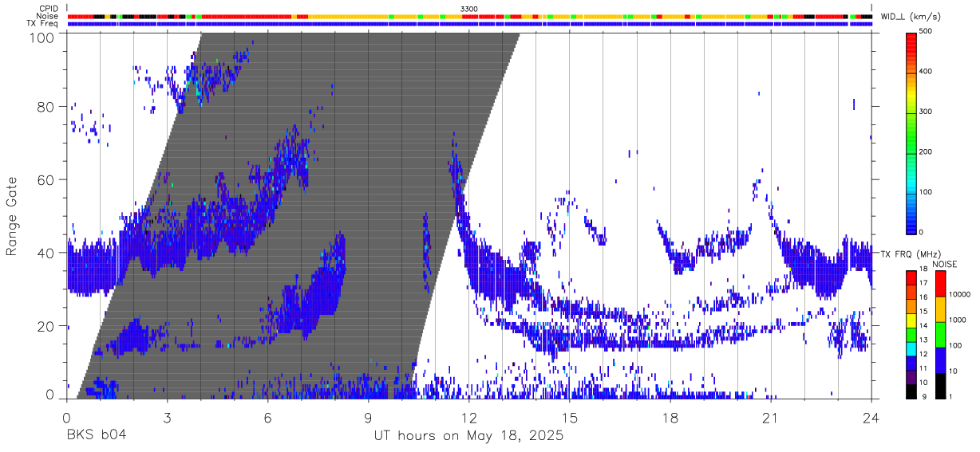Click the 6 tick on UT hours axis

pyautogui.click(x=267, y=417)
